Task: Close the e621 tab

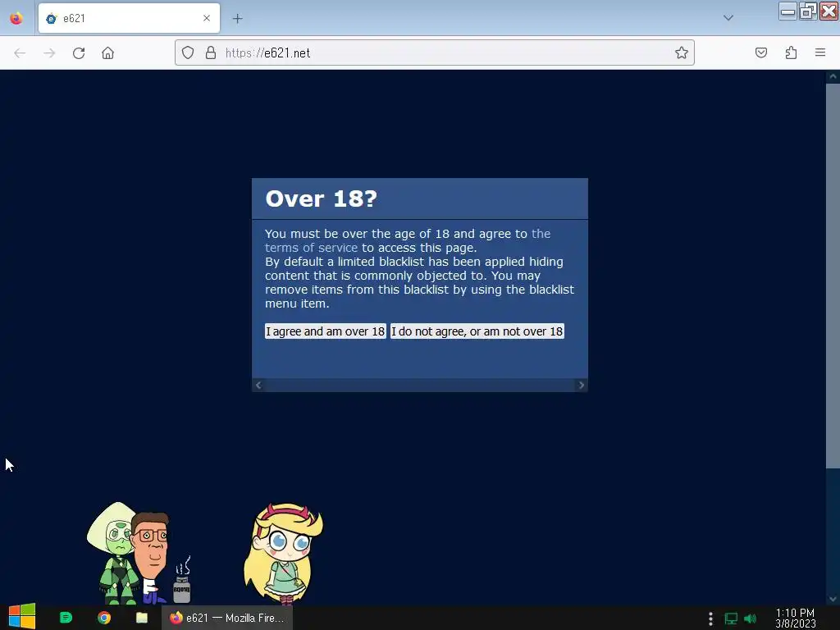Action: click(207, 18)
